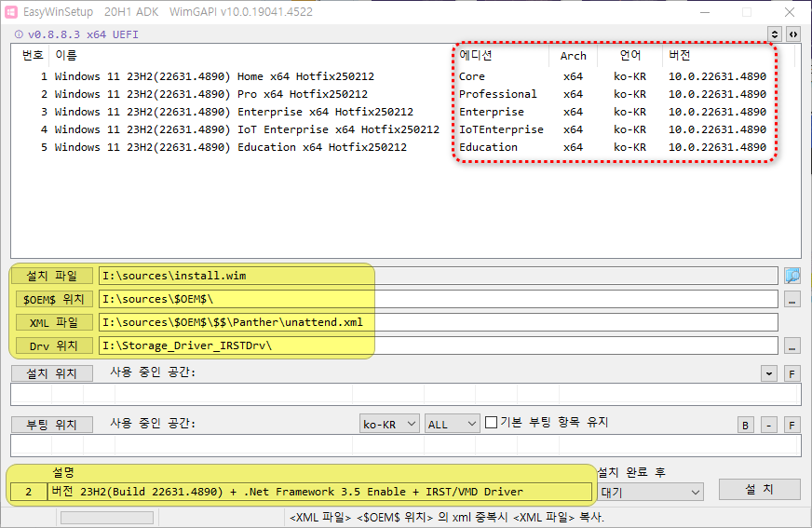812x528 pixels.
Task: Click the IoTEnterprise edition cell
Action: 501,129
